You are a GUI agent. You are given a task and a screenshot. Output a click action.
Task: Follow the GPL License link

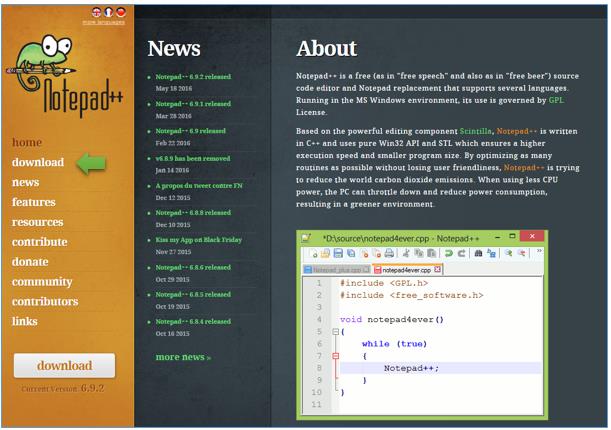556,100
